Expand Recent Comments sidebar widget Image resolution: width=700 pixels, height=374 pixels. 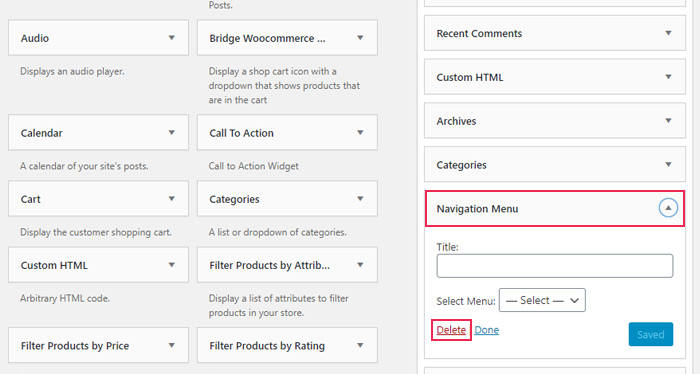point(668,33)
